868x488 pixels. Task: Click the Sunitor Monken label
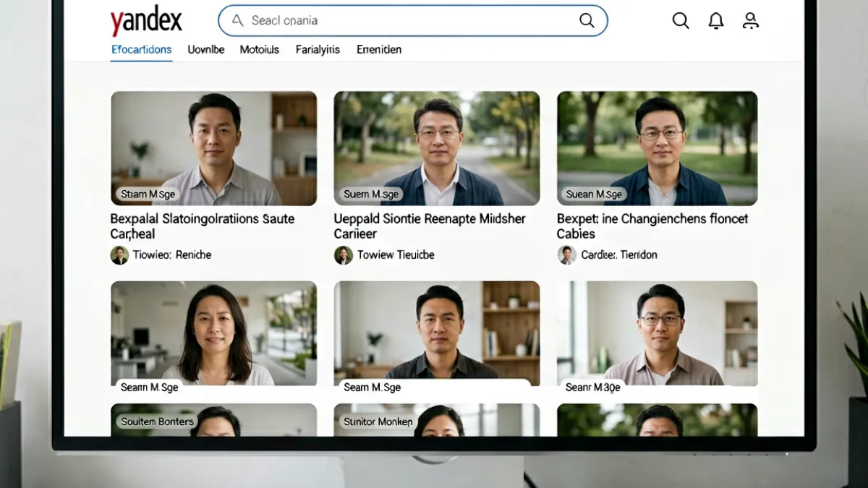tap(378, 421)
